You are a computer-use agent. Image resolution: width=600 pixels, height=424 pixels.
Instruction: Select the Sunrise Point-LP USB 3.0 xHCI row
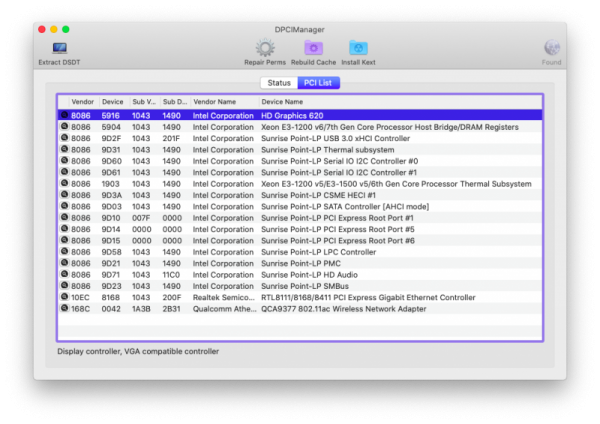tap(300, 138)
